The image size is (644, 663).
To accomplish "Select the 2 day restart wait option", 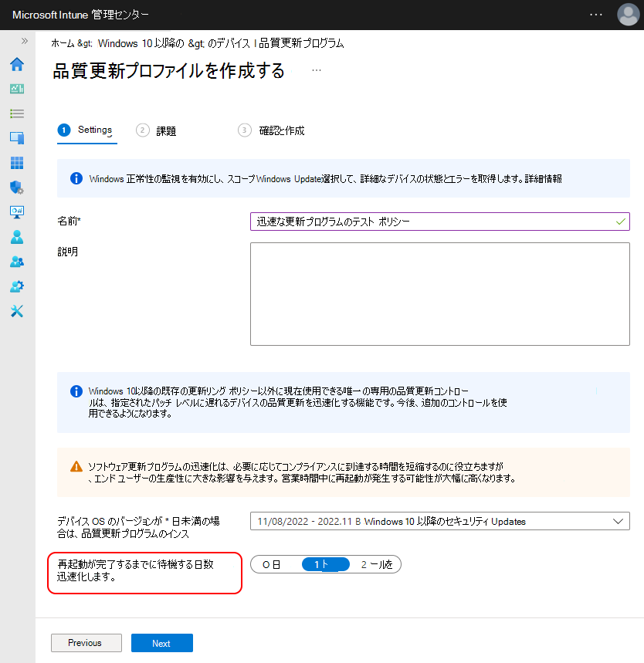I will coord(377,564).
